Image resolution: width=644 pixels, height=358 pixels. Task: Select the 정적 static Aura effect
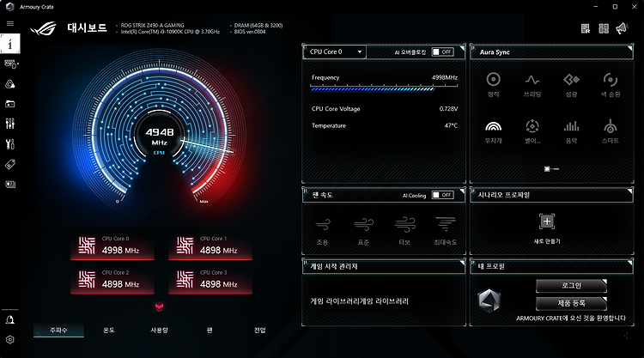pos(493,85)
